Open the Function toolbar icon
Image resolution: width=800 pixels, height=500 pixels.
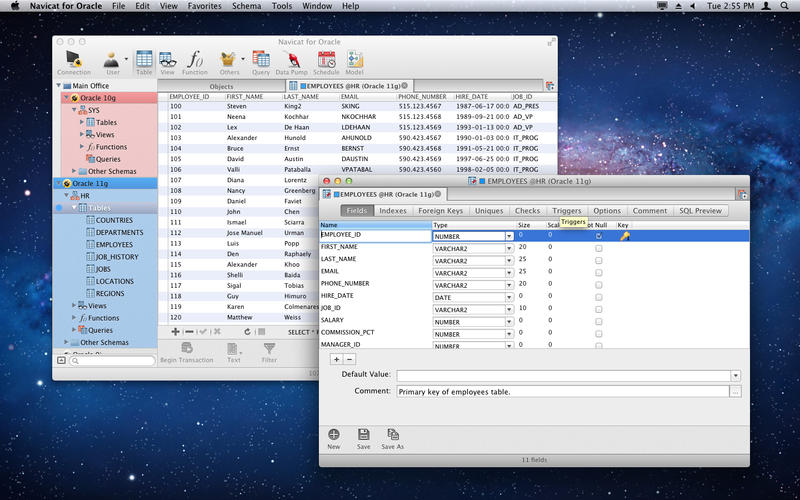pos(195,63)
